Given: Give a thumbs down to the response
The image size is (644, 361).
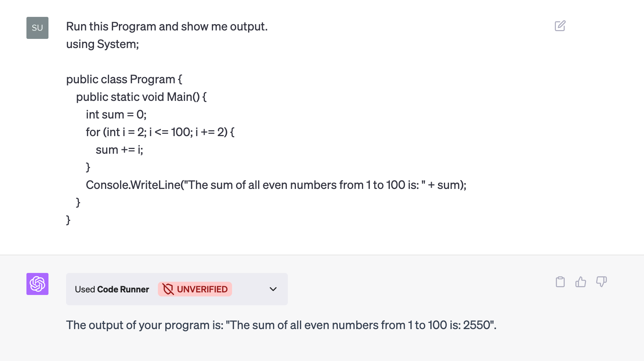Looking at the screenshot, I should (x=602, y=282).
